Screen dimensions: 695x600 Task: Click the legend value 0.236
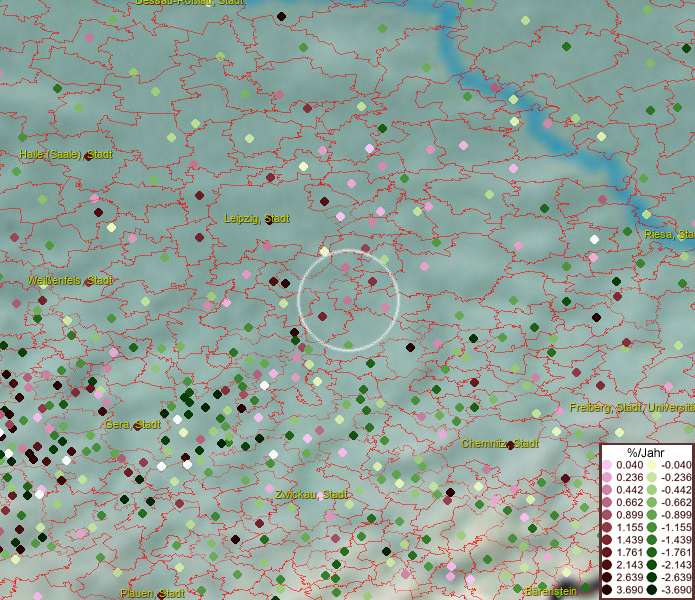tap(629, 477)
